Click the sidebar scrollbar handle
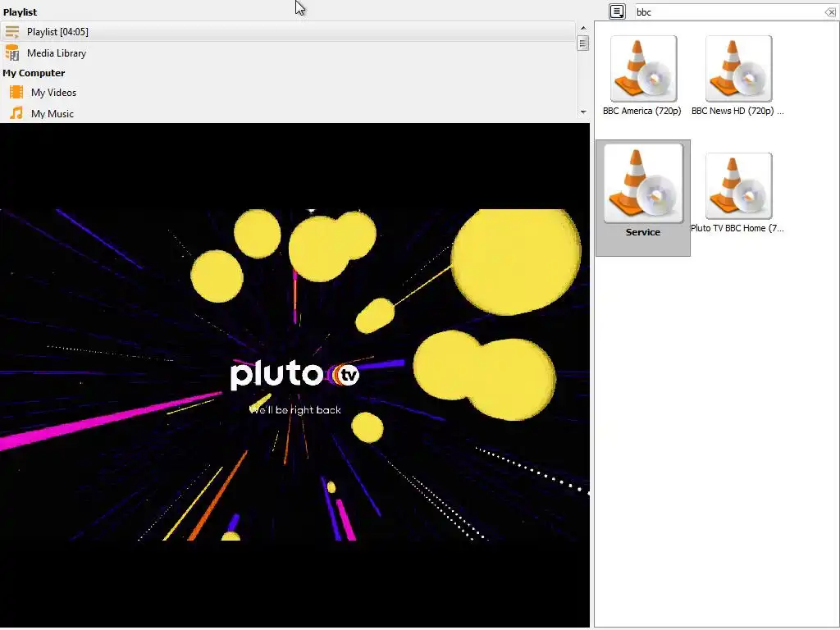Viewport: 840px width, 630px height. [x=583, y=43]
